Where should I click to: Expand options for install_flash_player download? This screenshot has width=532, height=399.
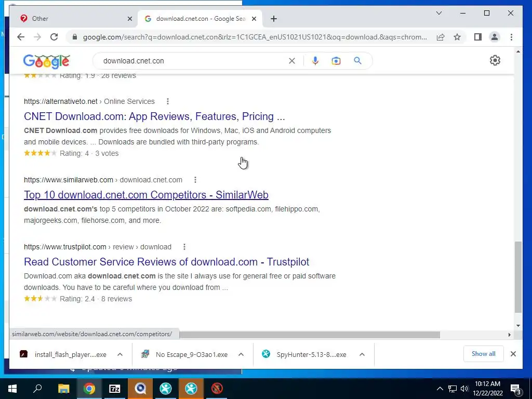pyautogui.click(x=120, y=354)
